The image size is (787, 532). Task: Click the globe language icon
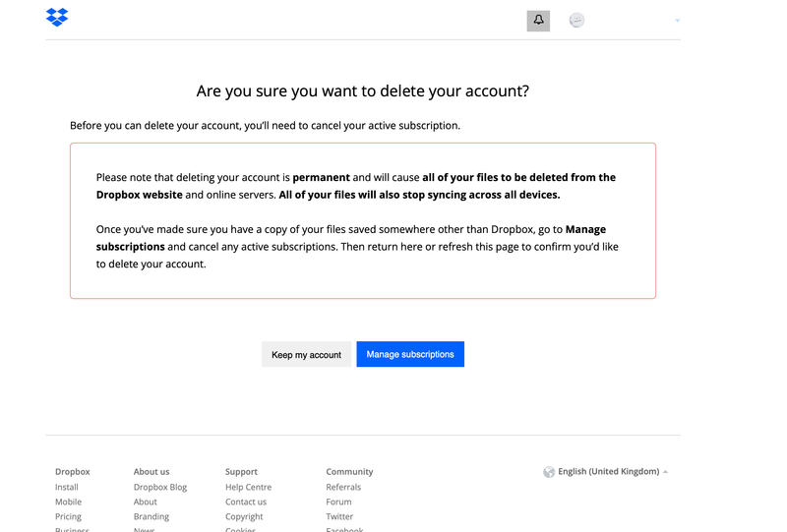549,472
